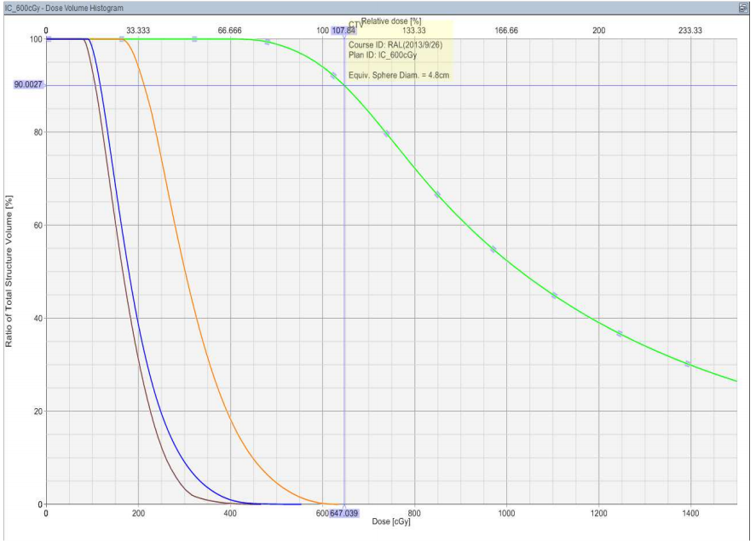Click the green marker at the 100% line near 320 cGy
Screen dimensions: 756x541
(x=195, y=39)
